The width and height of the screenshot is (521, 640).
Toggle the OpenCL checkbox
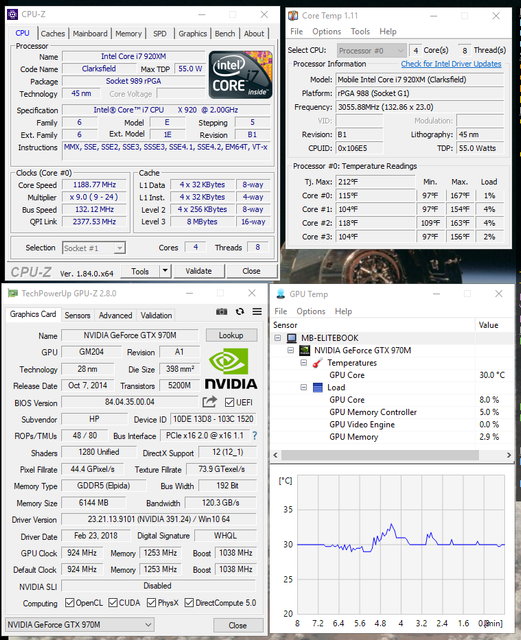coord(69,603)
